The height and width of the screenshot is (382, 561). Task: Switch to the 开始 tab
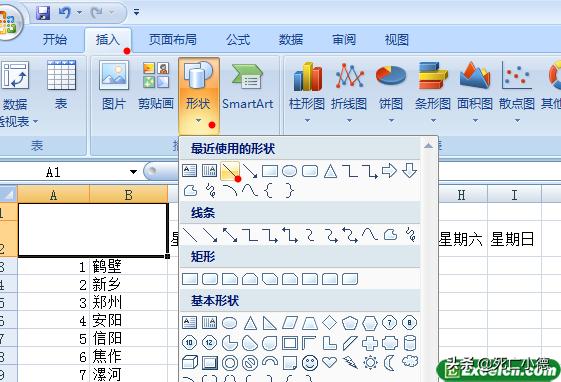55,39
